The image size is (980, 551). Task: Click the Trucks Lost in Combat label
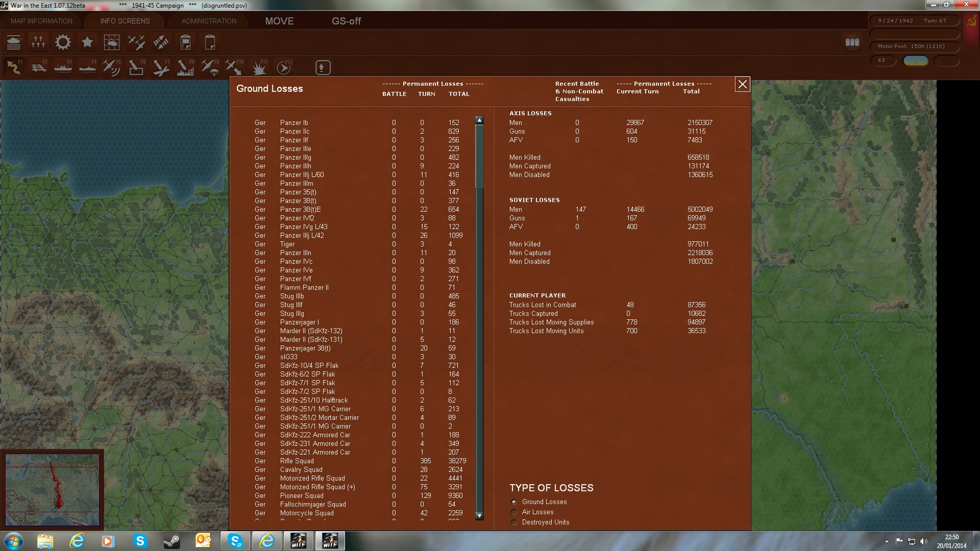coord(543,305)
